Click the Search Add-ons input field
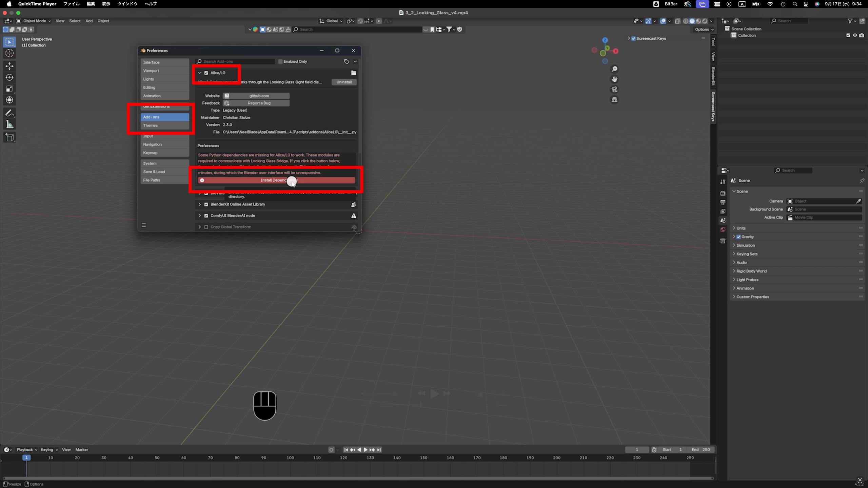868x488 pixels. tap(234, 61)
